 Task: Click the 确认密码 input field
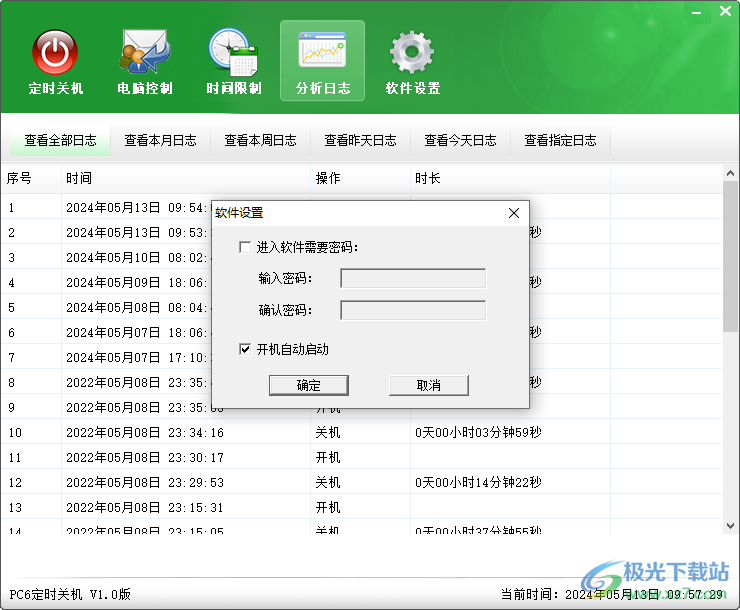[x=413, y=310]
